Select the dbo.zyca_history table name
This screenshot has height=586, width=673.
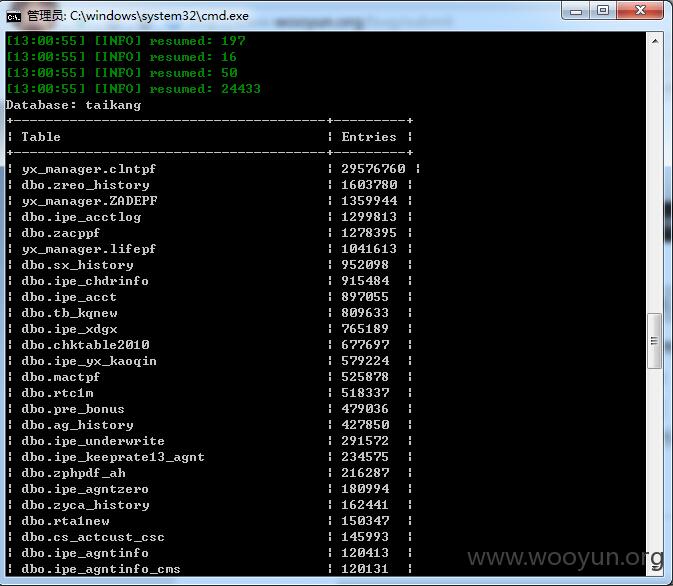pyautogui.click(x=85, y=506)
